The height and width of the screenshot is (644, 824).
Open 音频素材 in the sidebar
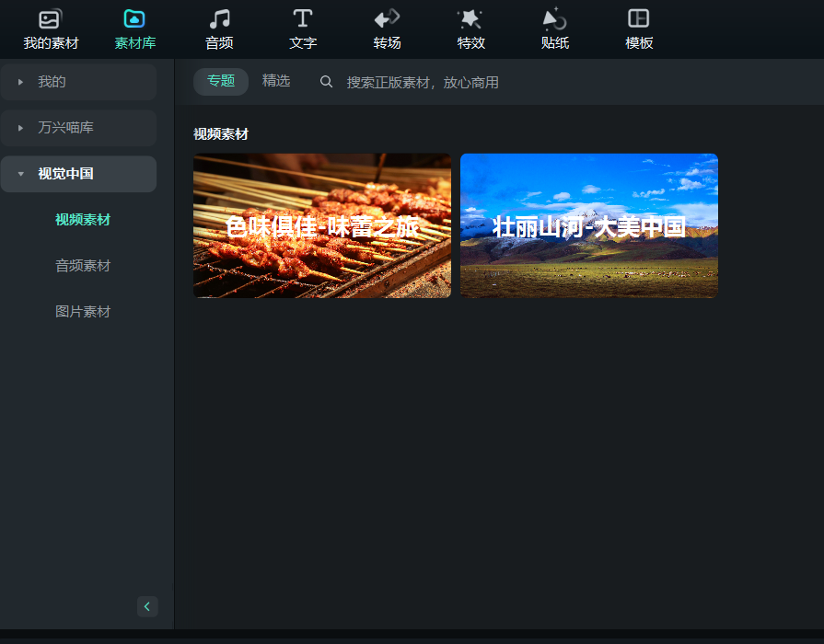(83, 266)
